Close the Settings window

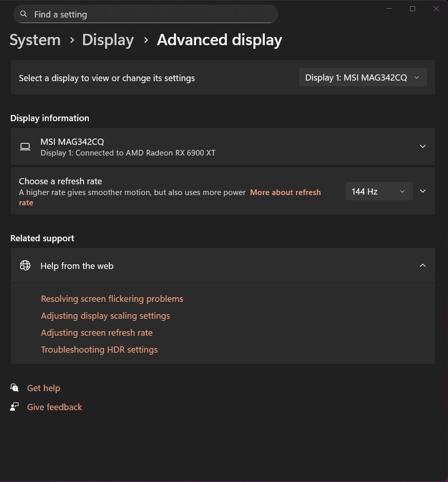pyautogui.click(x=436, y=9)
